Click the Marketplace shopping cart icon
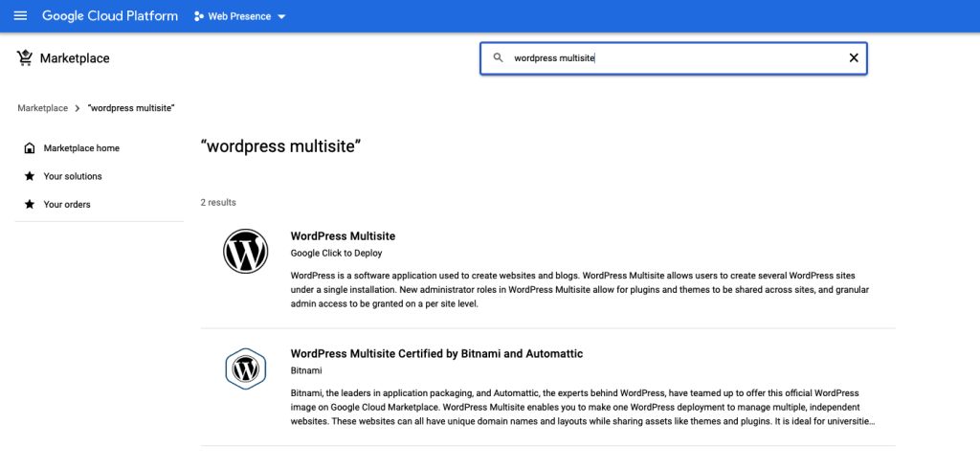This screenshot has height=468, width=980. tap(25, 58)
